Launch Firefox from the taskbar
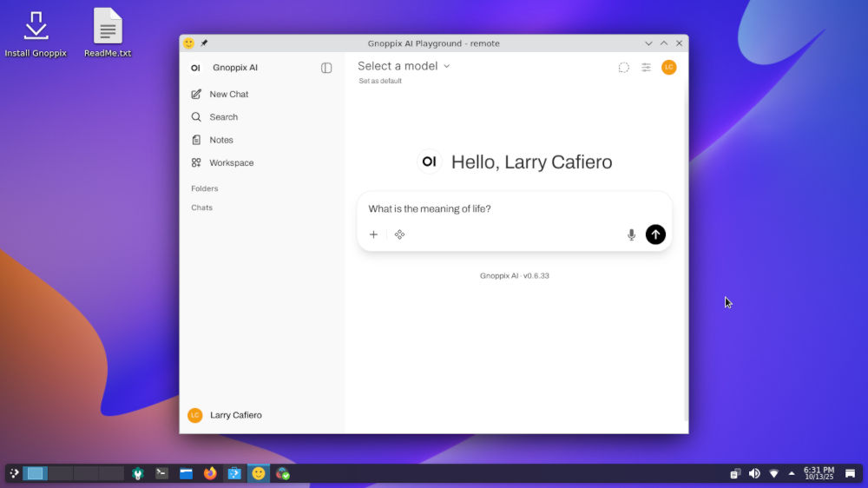This screenshot has width=868, height=488. tap(210, 473)
